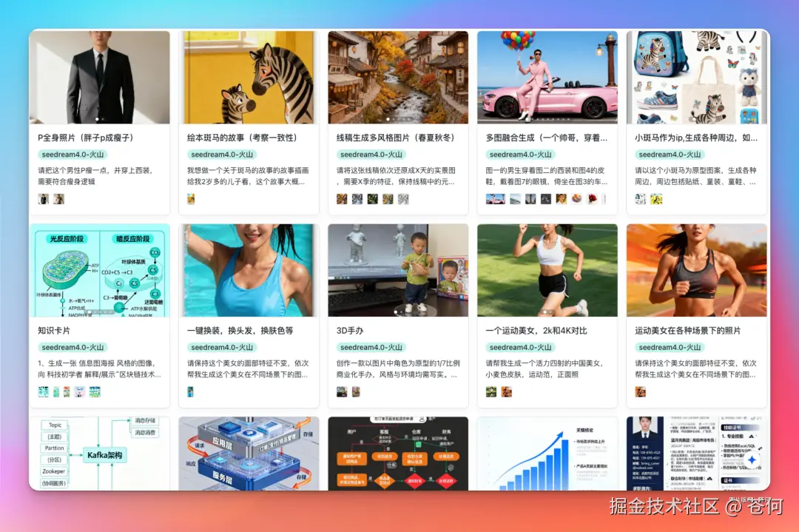Click the small reference thumbnail under 运动美女在各种场景
Image resolution: width=799 pixels, height=532 pixels.
tap(641, 392)
